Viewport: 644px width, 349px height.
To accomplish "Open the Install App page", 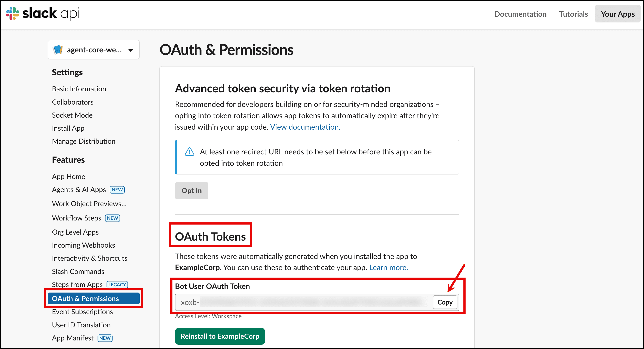I will tap(68, 128).
